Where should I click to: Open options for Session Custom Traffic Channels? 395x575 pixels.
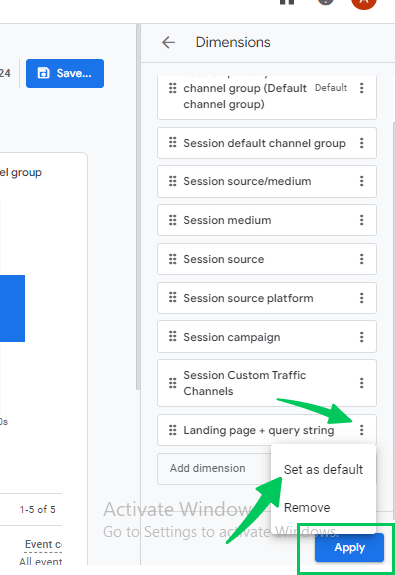point(362,383)
